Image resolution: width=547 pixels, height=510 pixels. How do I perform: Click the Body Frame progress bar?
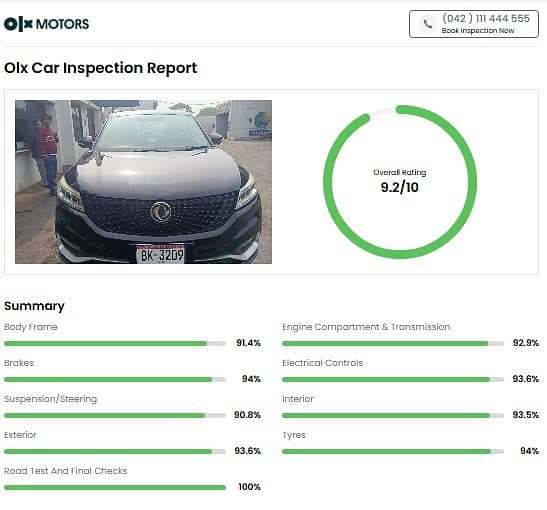115,344
